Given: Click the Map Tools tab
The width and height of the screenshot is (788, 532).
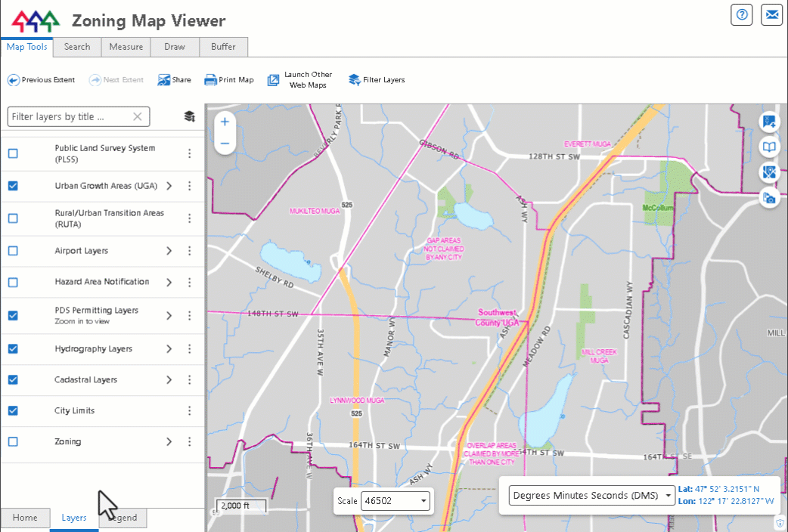Looking at the screenshot, I should (x=26, y=47).
